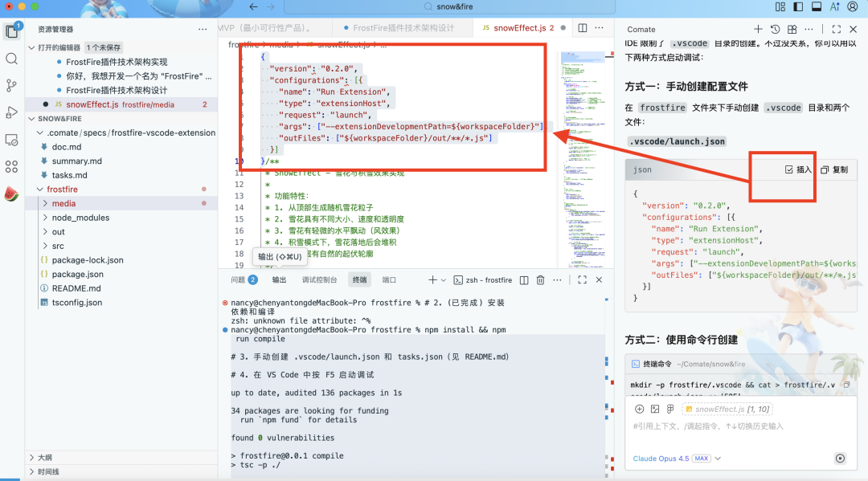The height and width of the screenshot is (481, 868).
Task: Open the snow&fire command center search
Action: click(x=449, y=6)
